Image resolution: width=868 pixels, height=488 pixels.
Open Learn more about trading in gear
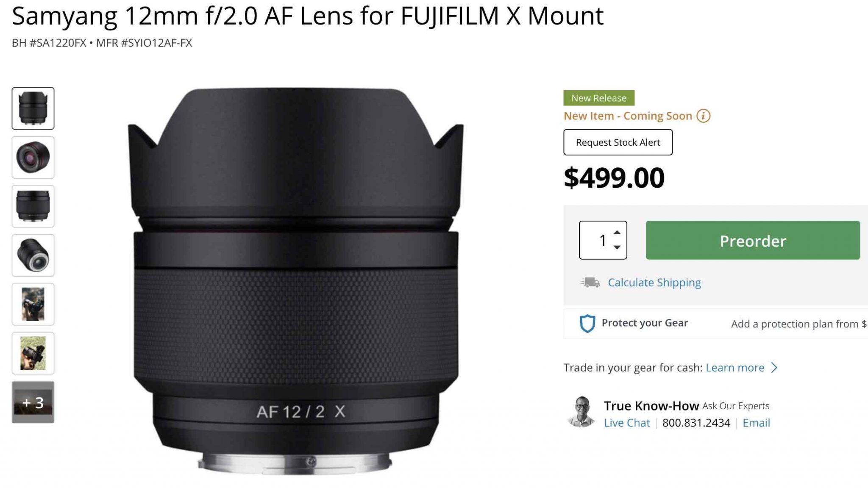click(734, 368)
